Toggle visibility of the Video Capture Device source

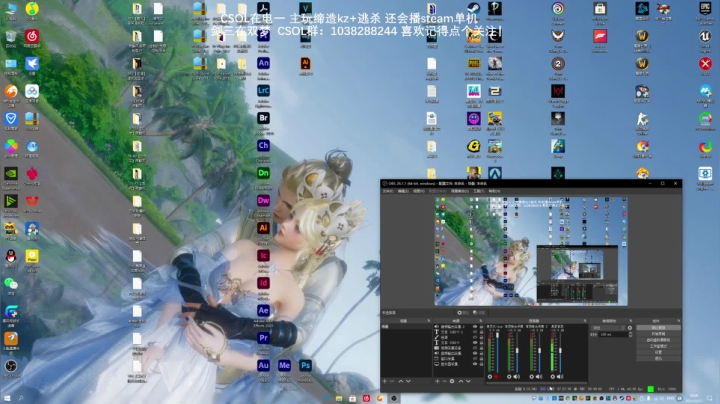click(x=475, y=348)
